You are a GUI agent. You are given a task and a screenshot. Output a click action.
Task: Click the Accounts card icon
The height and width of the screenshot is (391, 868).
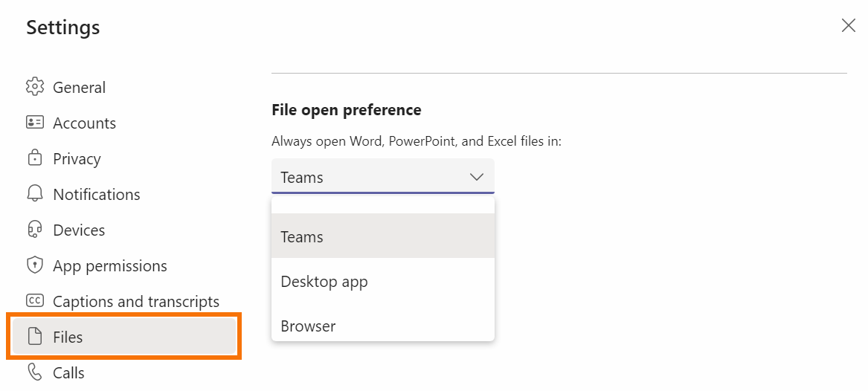tap(35, 122)
